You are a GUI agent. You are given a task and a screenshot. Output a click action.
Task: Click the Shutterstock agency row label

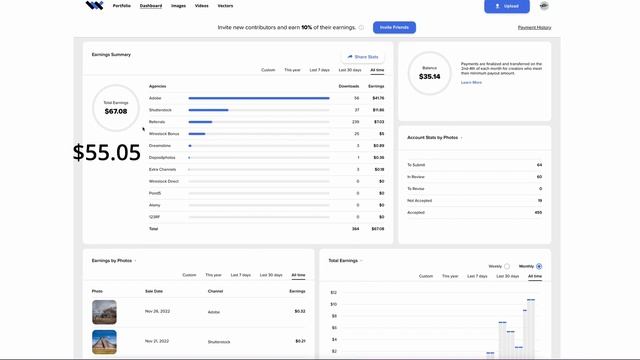[x=160, y=110]
